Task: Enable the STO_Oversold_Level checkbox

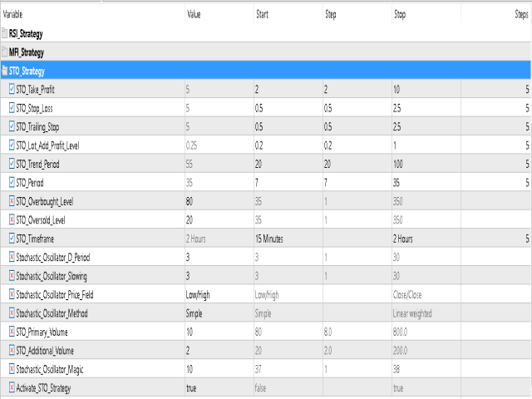Action: click(x=12, y=219)
